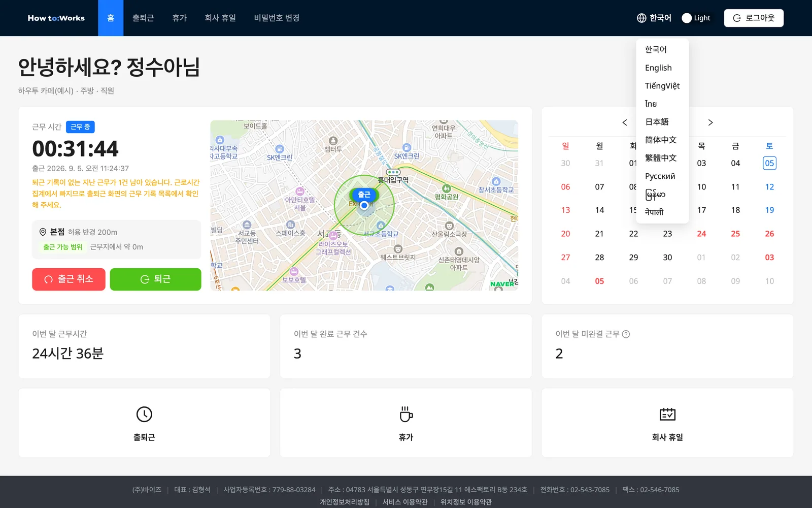The image size is (812, 508).
Task: Go to next month in calendar
Action: click(710, 122)
